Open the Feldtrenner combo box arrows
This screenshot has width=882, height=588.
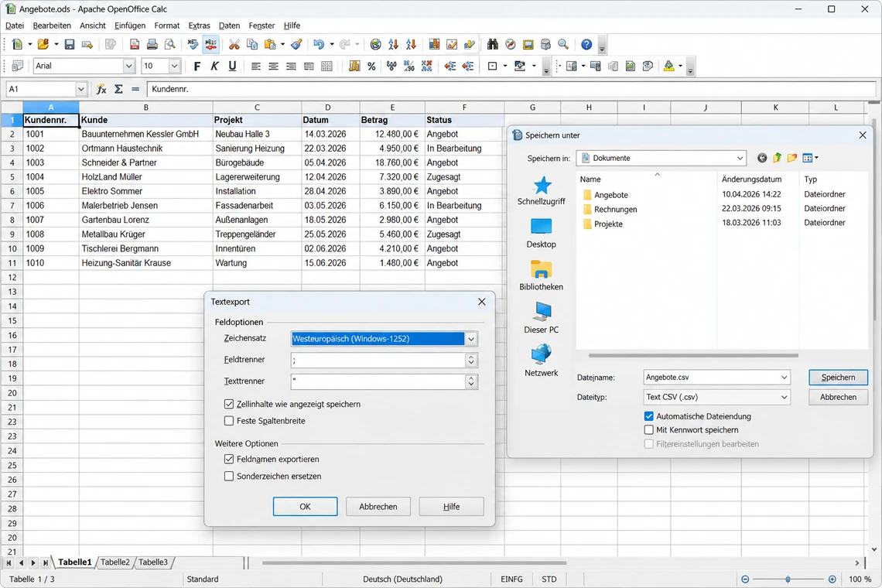click(x=471, y=360)
